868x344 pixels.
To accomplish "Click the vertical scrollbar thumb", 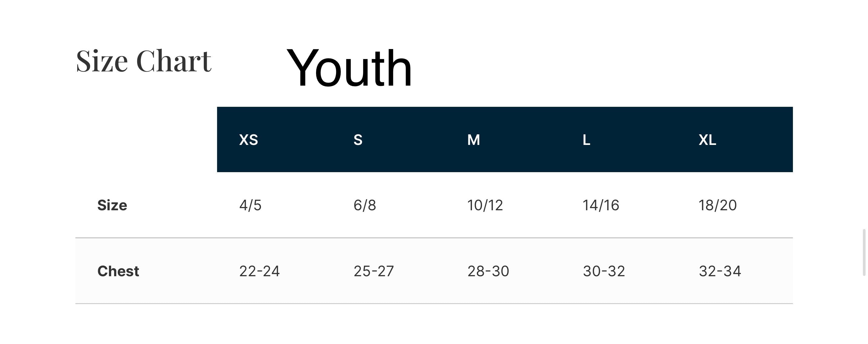I will click(865, 252).
